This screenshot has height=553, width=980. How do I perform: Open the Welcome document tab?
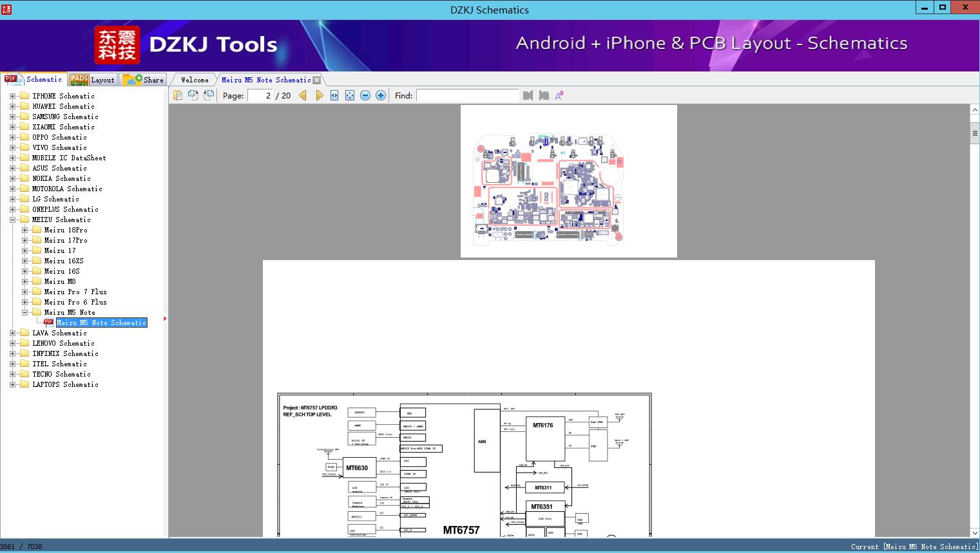(195, 80)
